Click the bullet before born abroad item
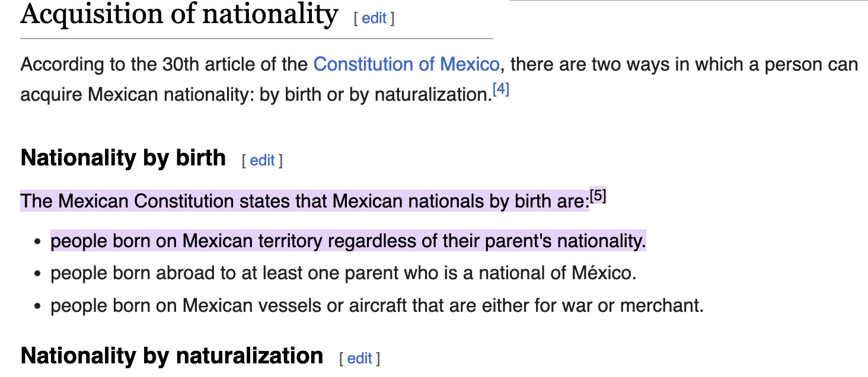 pyautogui.click(x=38, y=274)
